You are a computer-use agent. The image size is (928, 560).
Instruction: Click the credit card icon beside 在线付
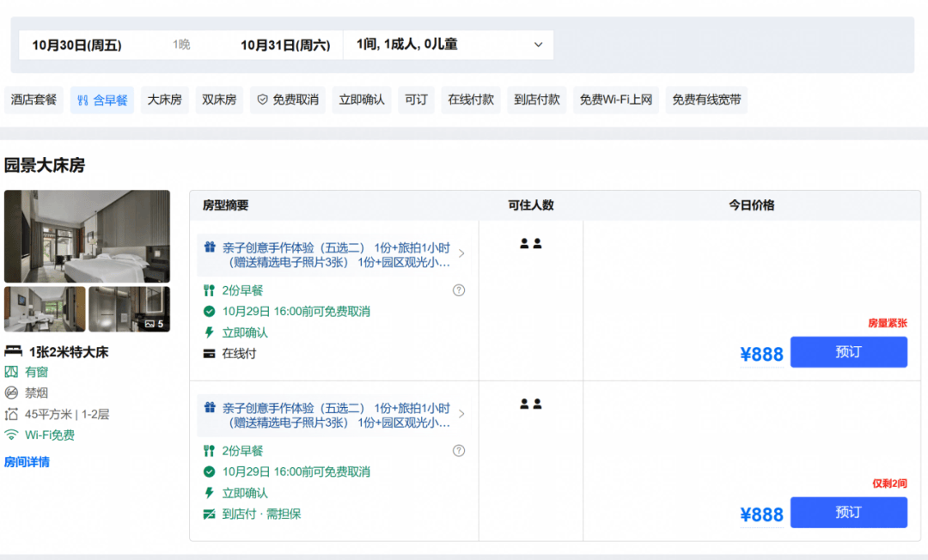209,354
